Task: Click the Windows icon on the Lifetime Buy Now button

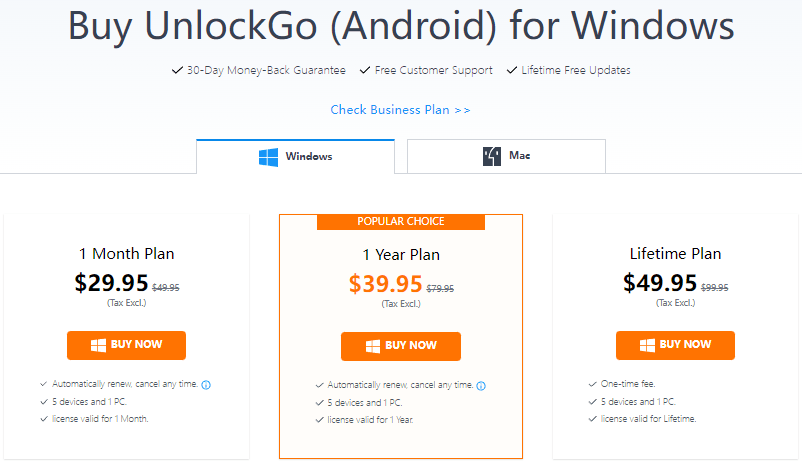Action: click(647, 345)
